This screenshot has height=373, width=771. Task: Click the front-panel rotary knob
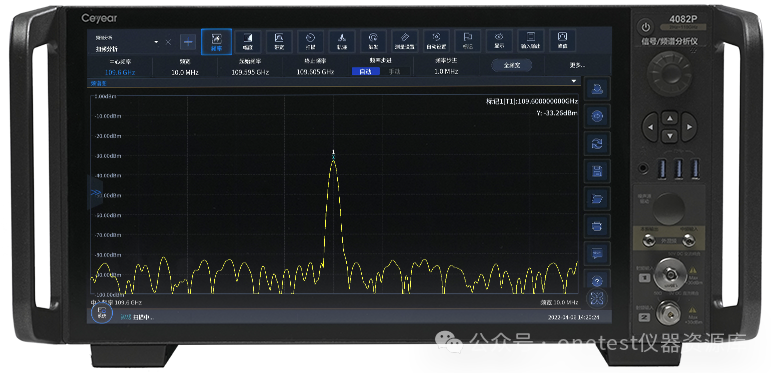[x=669, y=74]
